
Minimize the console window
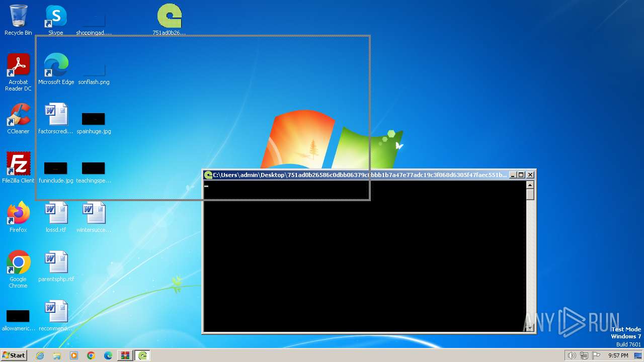[x=513, y=175]
